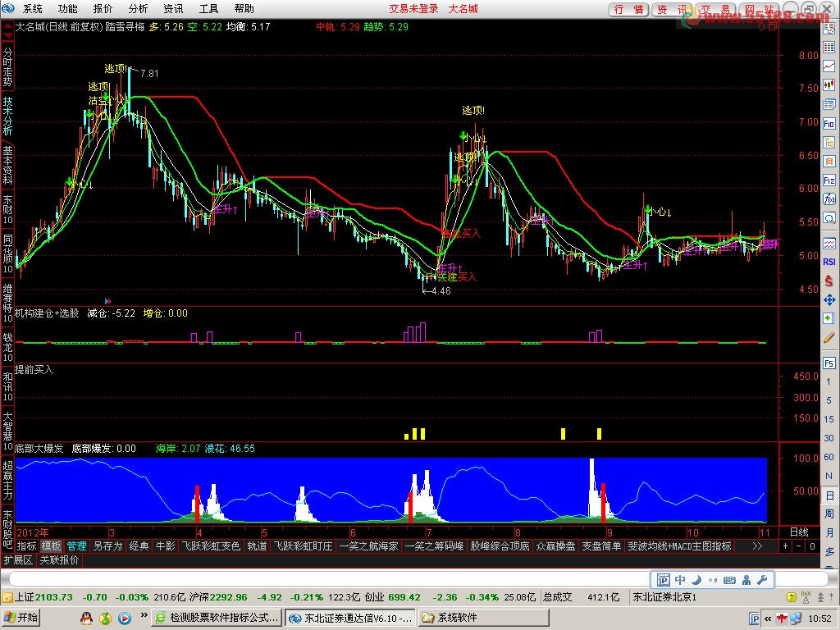
Task: Click the FS intraday period icon
Action: coord(829,363)
